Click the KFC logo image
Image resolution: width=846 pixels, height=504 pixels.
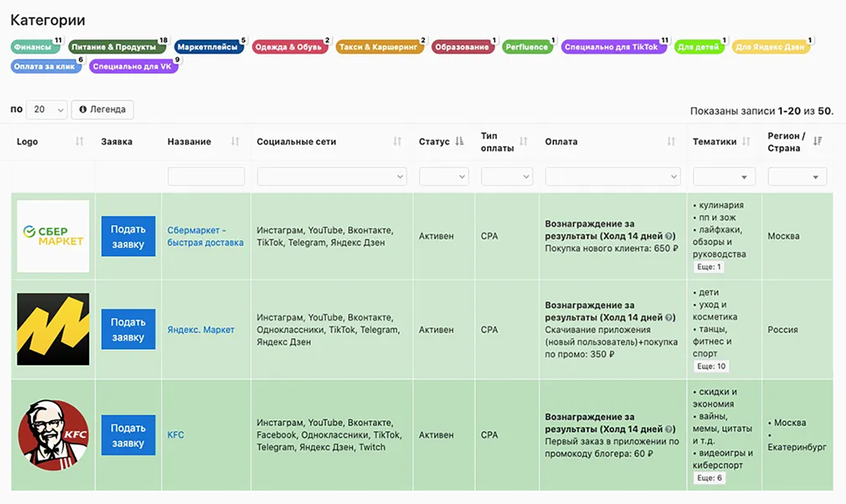(x=53, y=435)
